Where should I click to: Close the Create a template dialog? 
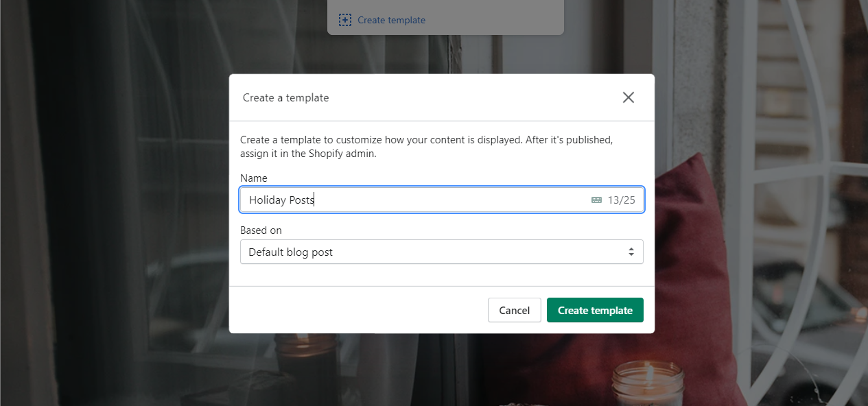click(628, 97)
